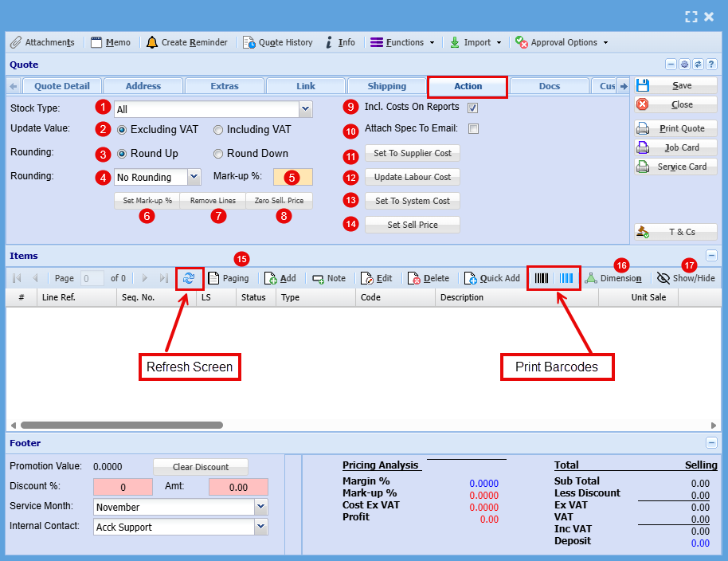Image resolution: width=728 pixels, height=561 pixels.
Task: Click Print Quote
Action: [x=675, y=128]
